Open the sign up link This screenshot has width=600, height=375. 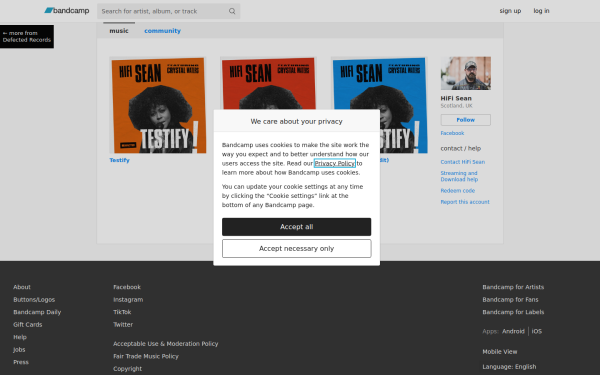pyautogui.click(x=510, y=11)
